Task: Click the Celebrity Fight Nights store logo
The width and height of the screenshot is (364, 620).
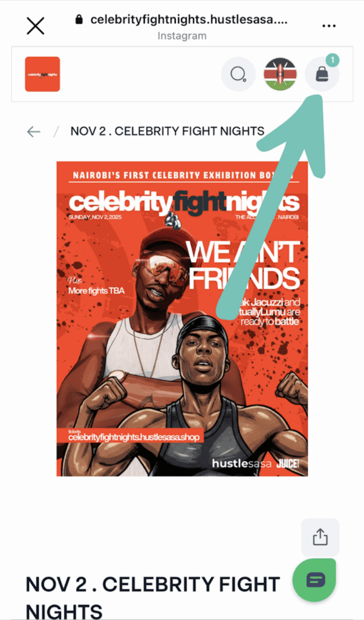Action: point(43,74)
